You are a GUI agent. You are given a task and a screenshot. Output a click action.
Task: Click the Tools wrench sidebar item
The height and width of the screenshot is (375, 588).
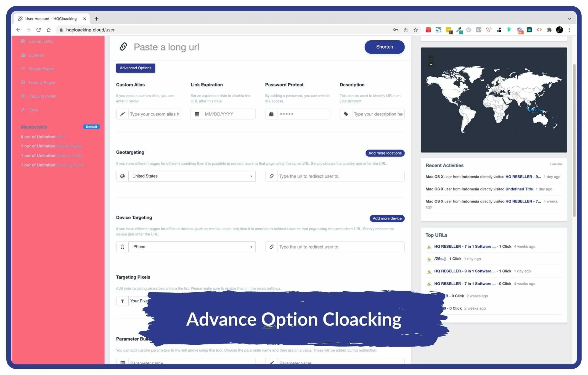[33, 110]
